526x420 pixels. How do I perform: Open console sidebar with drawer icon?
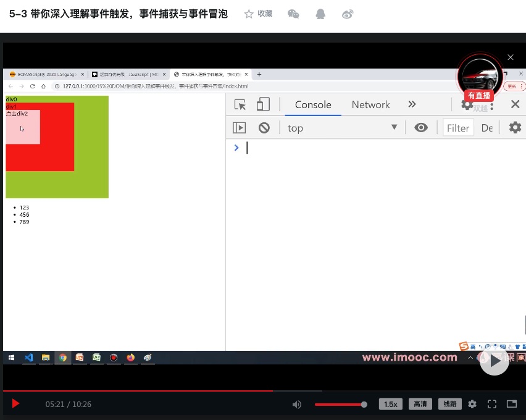[x=239, y=127]
